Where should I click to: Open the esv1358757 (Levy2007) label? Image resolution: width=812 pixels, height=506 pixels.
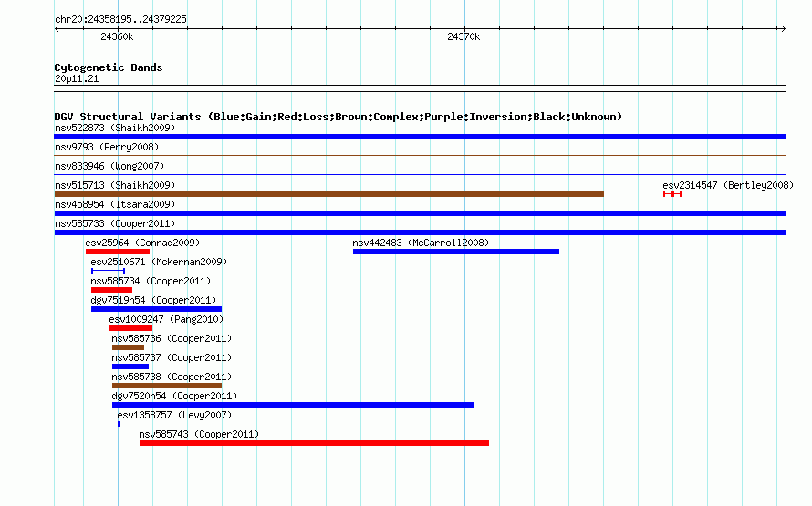click(x=174, y=415)
